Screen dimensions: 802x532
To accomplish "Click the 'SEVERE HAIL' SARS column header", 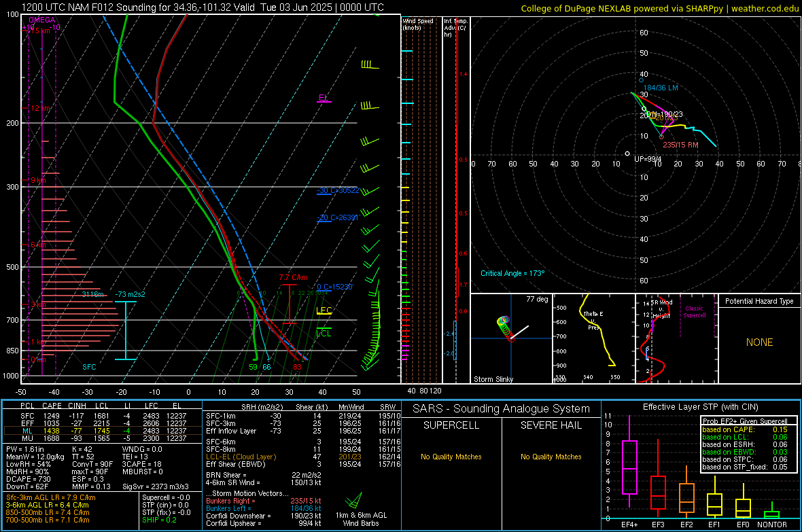I will click(551, 425).
